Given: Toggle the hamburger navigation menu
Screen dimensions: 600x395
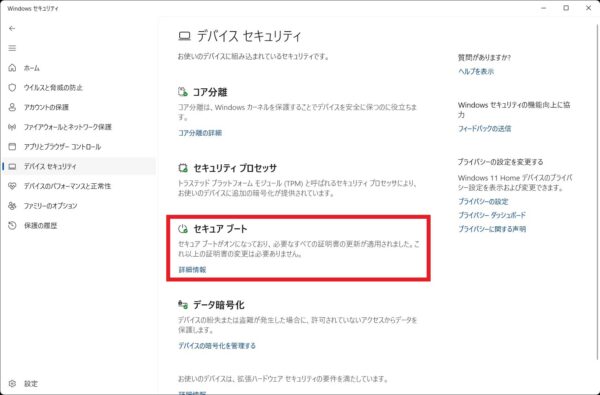Looking at the screenshot, I should coord(12,48).
